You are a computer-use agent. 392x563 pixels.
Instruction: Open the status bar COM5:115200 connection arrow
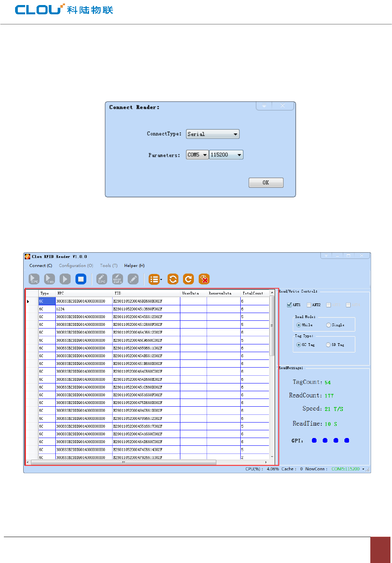click(363, 469)
